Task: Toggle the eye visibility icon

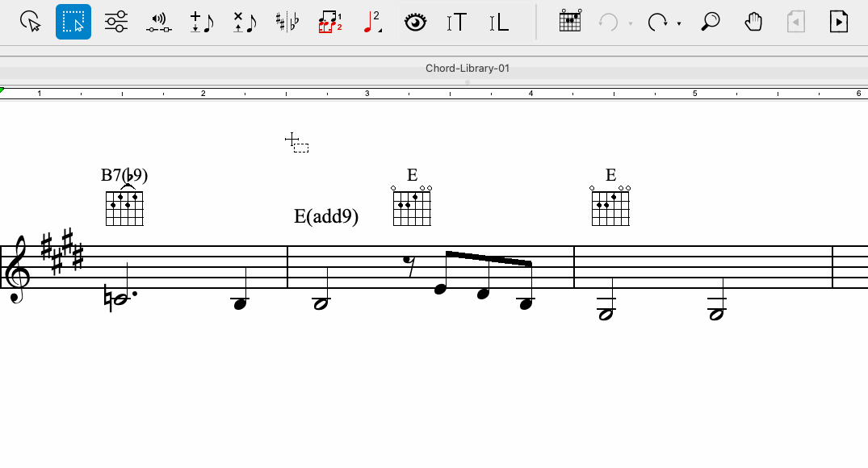Action: (x=415, y=23)
